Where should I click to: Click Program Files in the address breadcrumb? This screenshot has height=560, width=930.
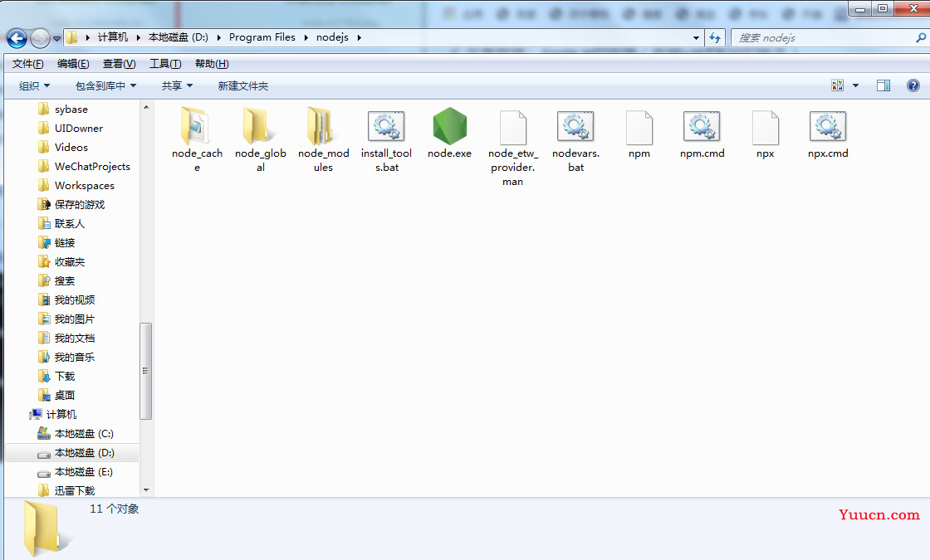pyautogui.click(x=262, y=37)
